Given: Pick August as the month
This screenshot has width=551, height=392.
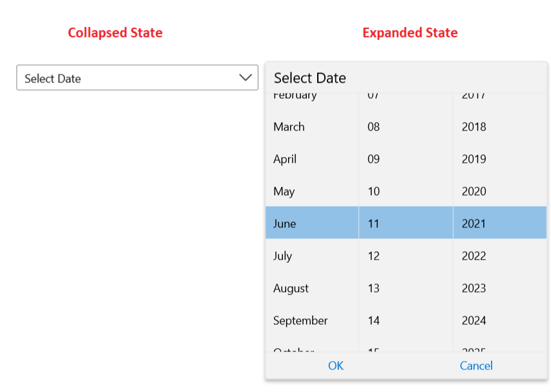Looking at the screenshot, I should (311, 288).
